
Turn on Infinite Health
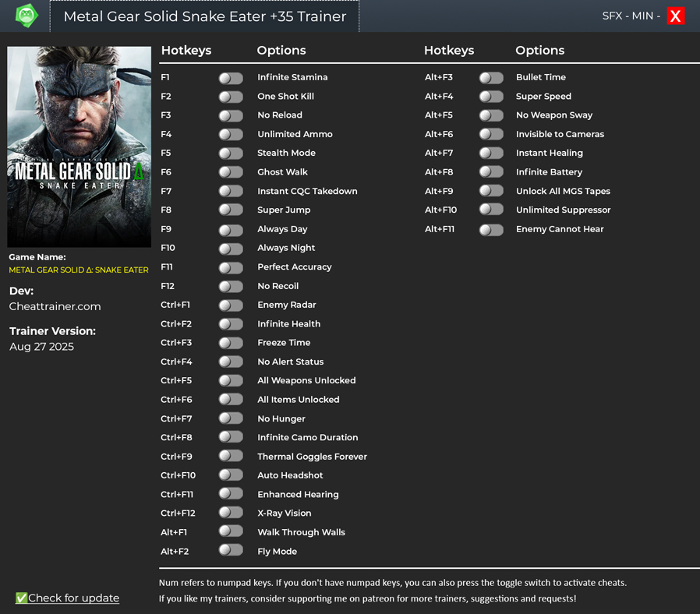click(231, 324)
